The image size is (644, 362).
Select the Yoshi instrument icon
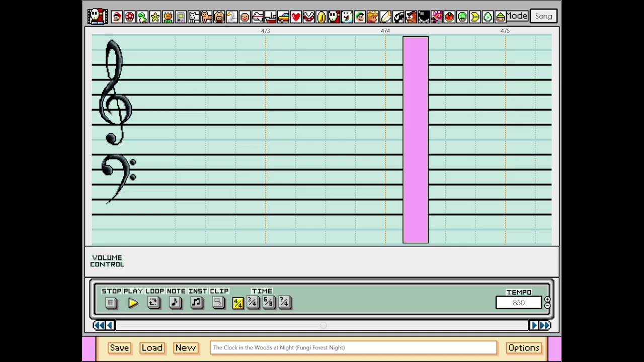(x=142, y=17)
